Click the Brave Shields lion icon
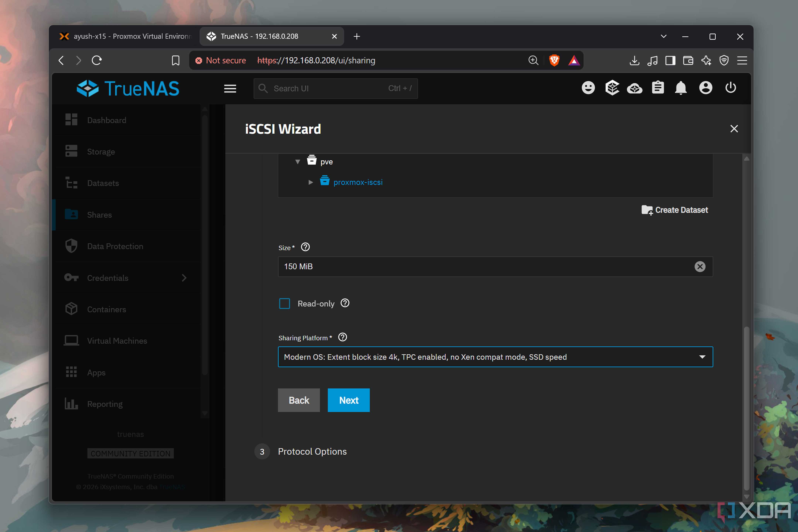The height and width of the screenshot is (532, 798). click(x=554, y=60)
